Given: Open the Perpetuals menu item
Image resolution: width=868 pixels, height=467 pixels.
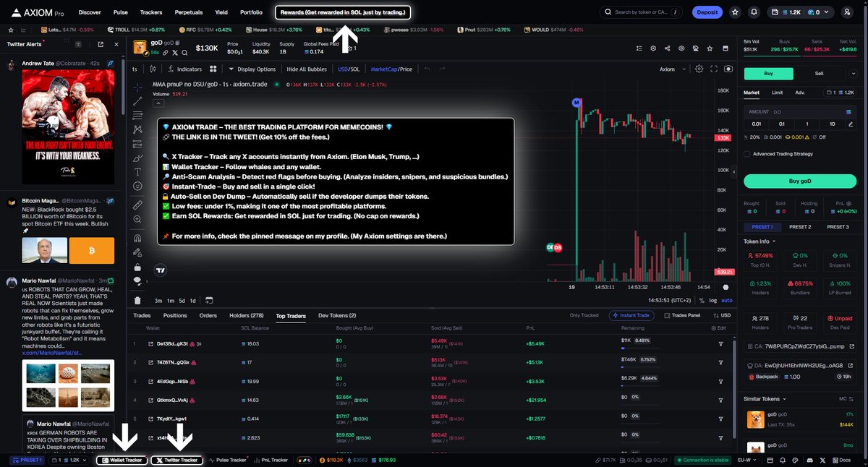Looking at the screenshot, I should pos(188,12).
